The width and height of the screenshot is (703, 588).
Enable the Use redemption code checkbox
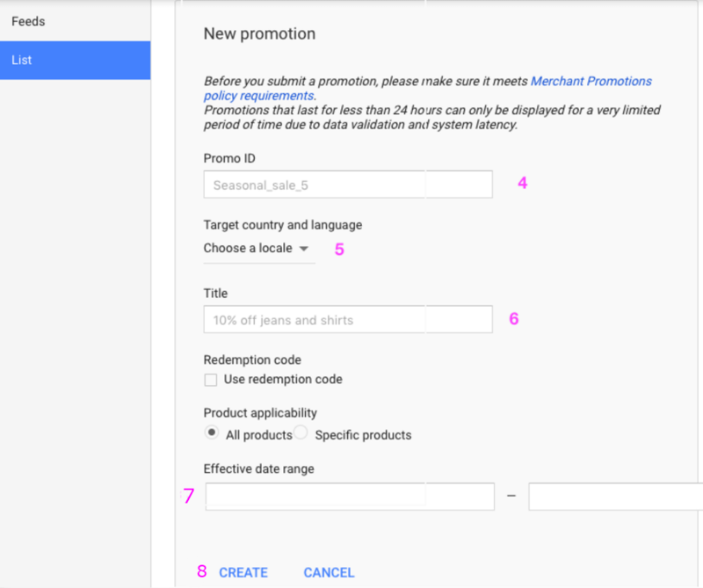point(211,380)
